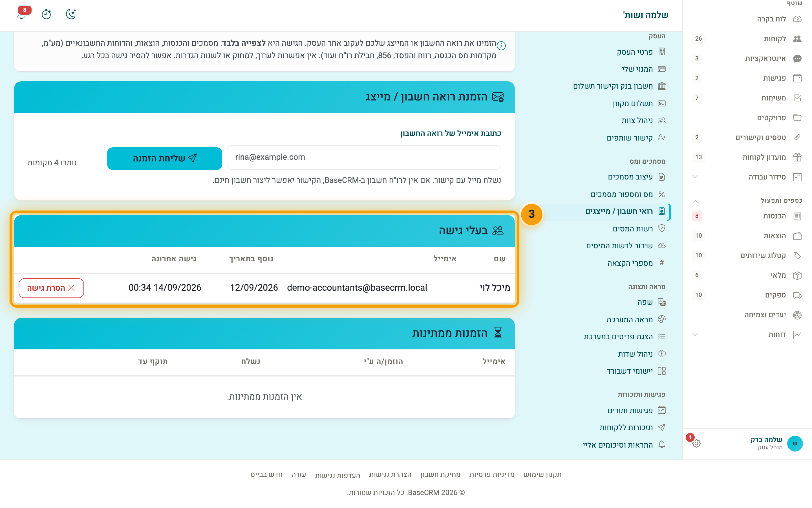Click the מועדון לקוחות gift icon
The width and height of the screenshot is (812, 508).
797,157
